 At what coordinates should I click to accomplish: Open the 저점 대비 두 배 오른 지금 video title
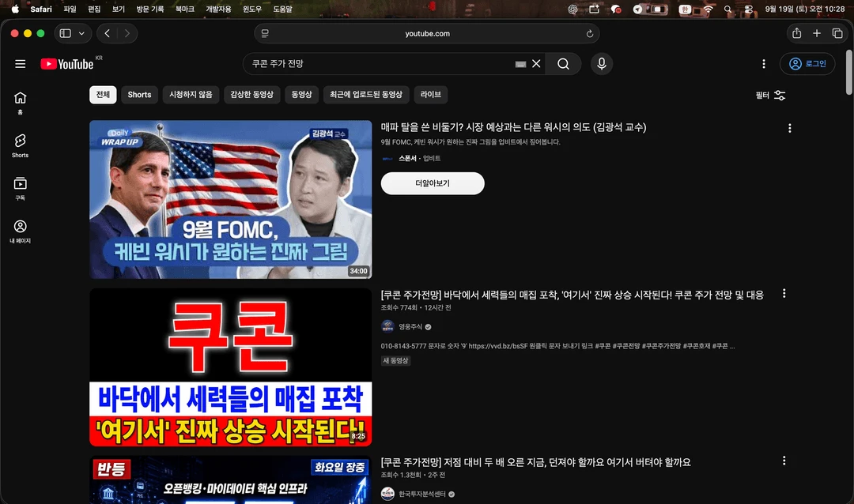coord(535,462)
